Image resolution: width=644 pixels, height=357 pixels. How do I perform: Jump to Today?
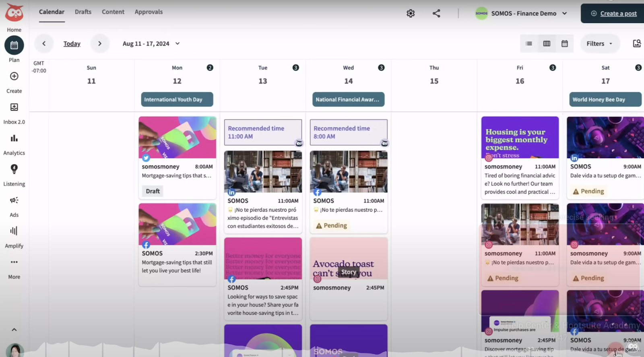tap(72, 43)
